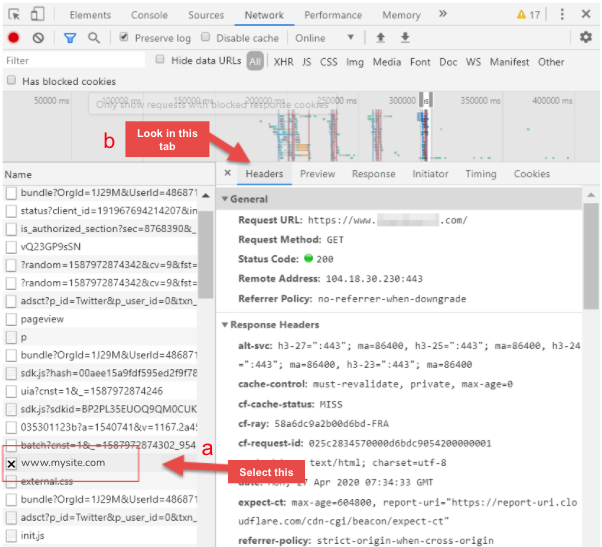The width and height of the screenshot is (602, 547).
Task: Select the All filter type
Action: 255,61
